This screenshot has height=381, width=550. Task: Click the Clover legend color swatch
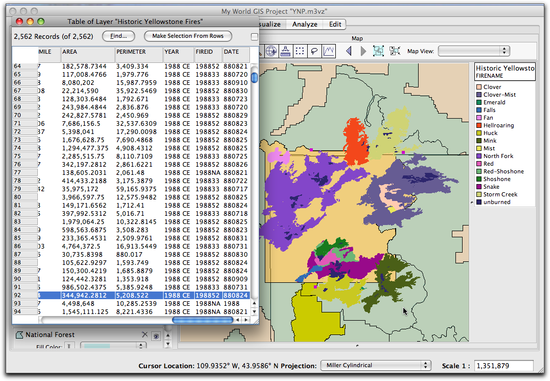click(x=479, y=87)
